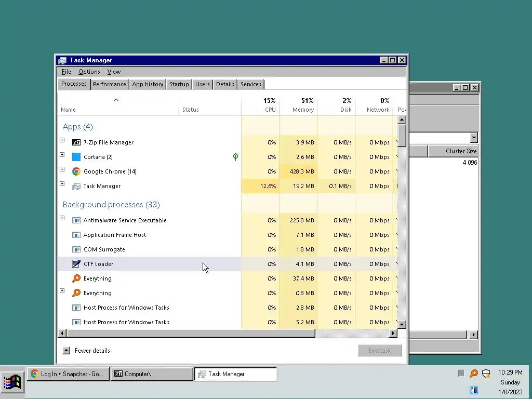Click the Task Manager horizontal scrollbar thumb
The width and height of the screenshot is (532, 399).
(x=190, y=333)
